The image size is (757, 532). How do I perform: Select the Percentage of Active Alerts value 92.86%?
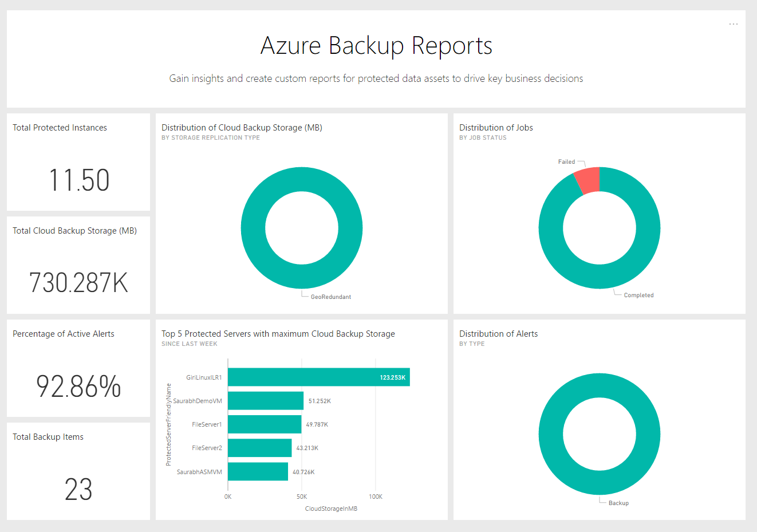tap(78, 386)
